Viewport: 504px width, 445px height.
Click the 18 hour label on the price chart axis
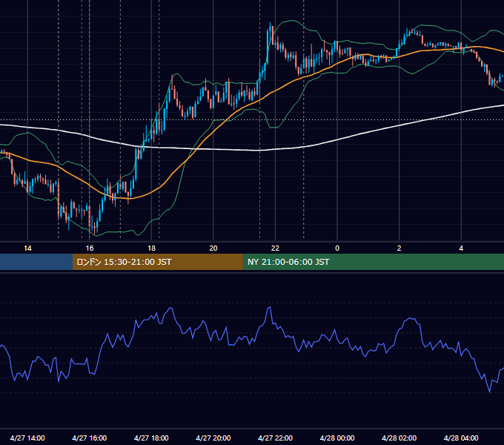click(151, 248)
